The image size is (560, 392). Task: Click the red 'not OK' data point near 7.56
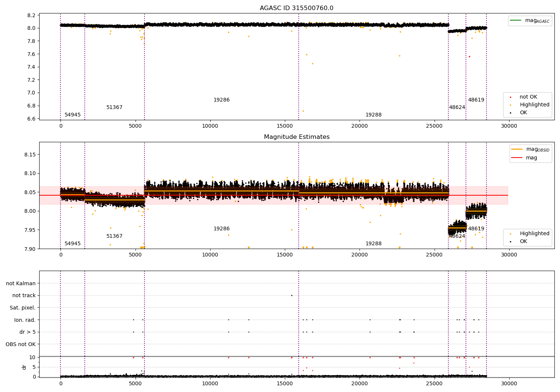469,57
